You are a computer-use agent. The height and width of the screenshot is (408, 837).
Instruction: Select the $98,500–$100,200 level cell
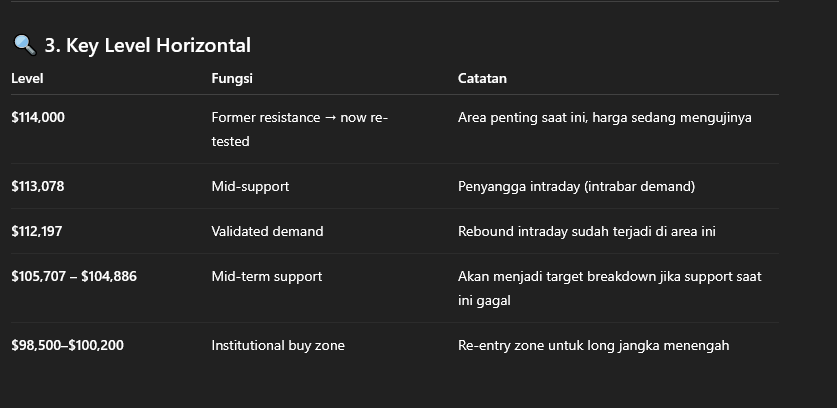[x=68, y=345]
